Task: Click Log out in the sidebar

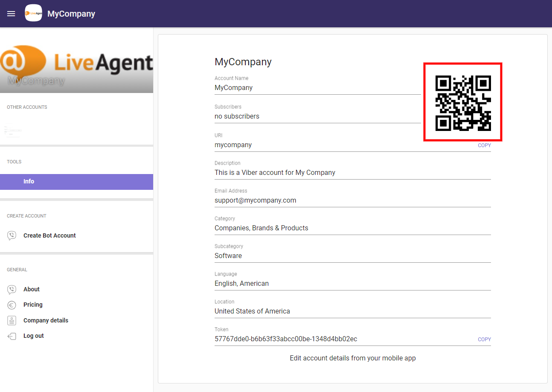Action: tap(33, 336)
